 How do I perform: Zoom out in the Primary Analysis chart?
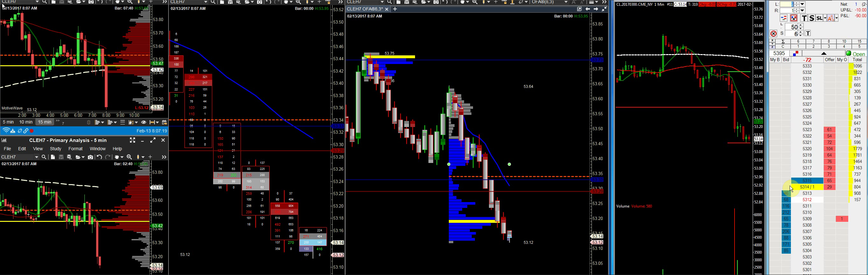(129, 157)
